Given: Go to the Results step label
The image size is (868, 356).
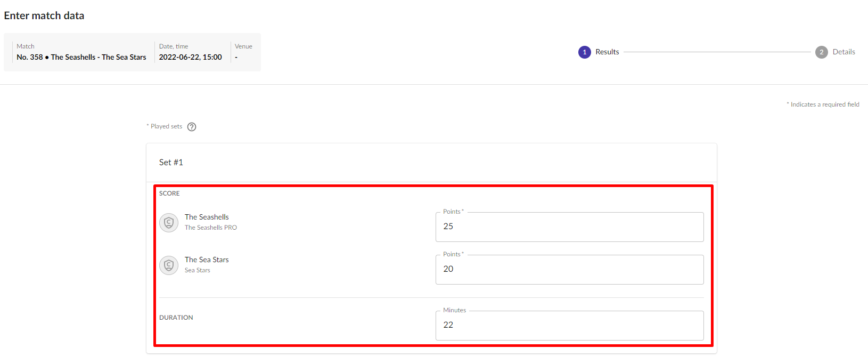Looking at the screenshot, I should point(607,52).
